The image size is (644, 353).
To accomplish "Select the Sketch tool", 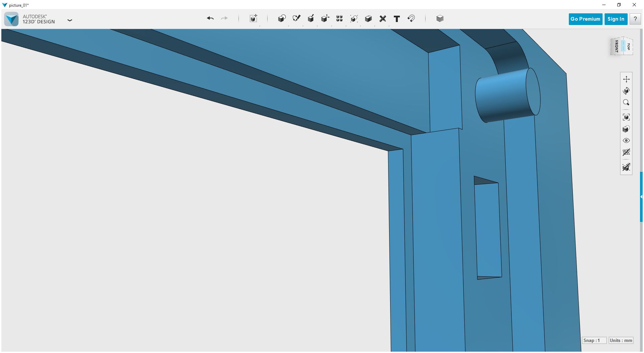I will [296, 19].
